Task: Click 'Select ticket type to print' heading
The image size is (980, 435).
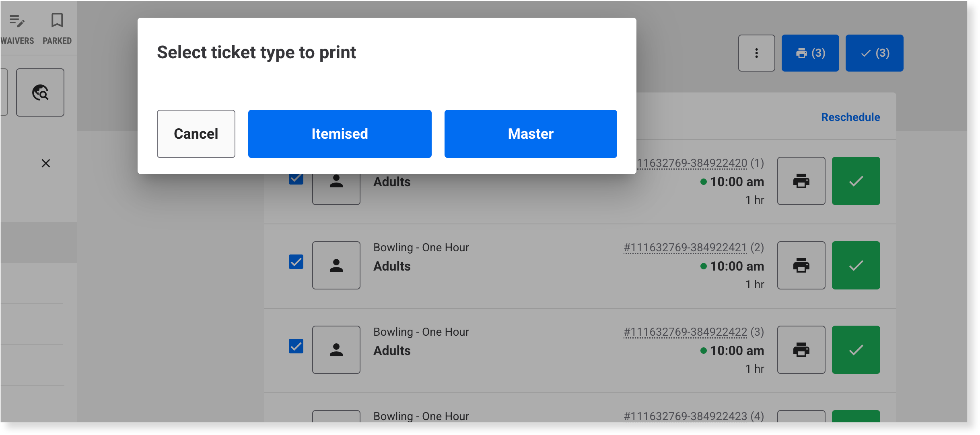Action: (256, 53)
